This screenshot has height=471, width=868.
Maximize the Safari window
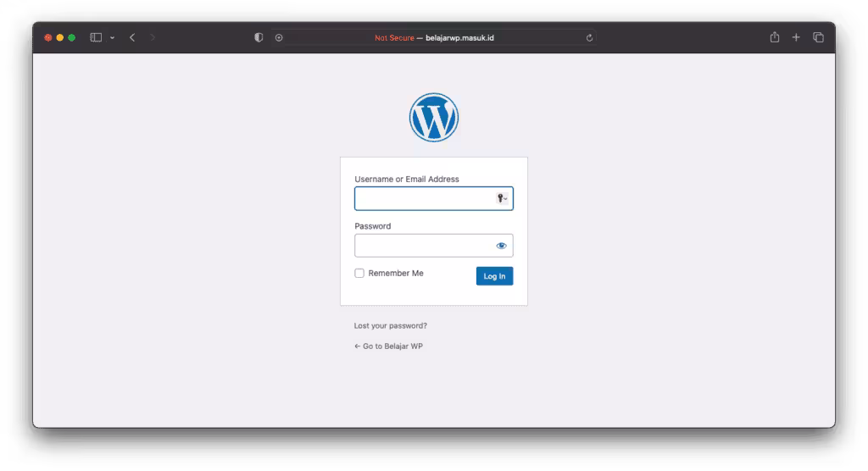[71, 37]
